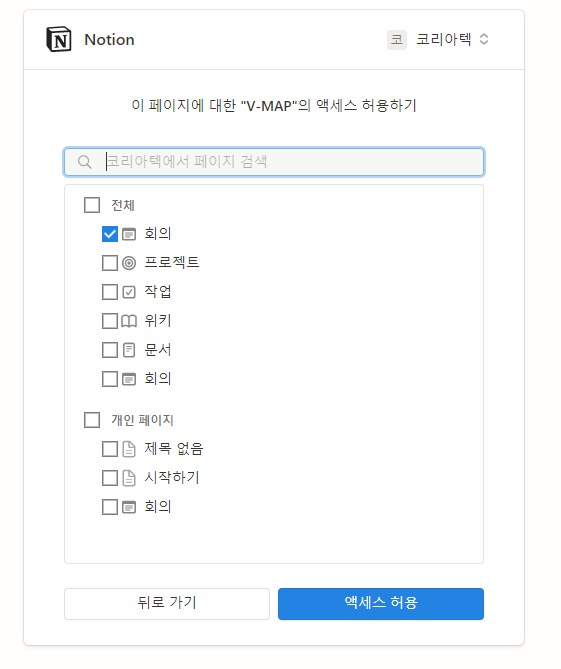Click the Notion logo icon
The width and height of the screenshot is (561, 669).
(x=58, y=39)
